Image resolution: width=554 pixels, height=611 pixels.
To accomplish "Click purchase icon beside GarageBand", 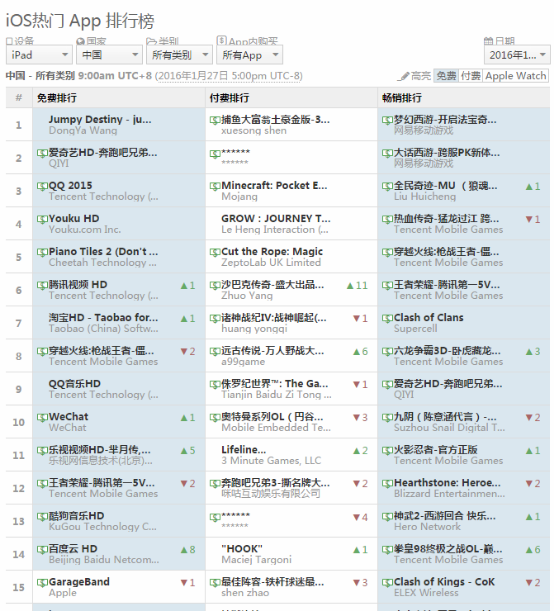I will point(42,583).
